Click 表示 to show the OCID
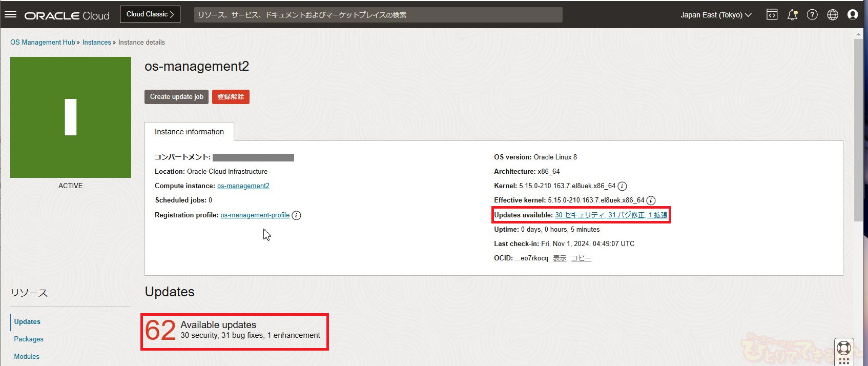The image size is (868, 366). click(x=560, y=258)
